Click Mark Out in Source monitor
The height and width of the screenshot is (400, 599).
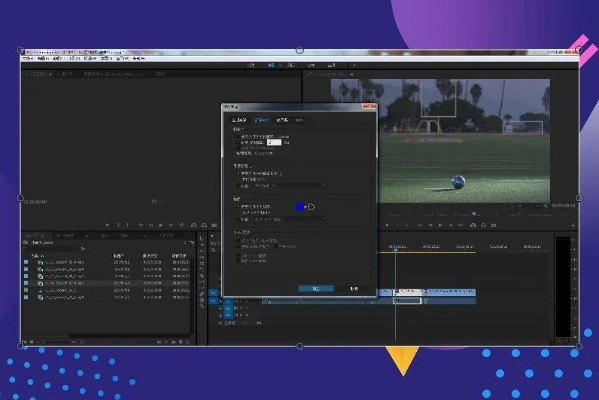point(128,225)
